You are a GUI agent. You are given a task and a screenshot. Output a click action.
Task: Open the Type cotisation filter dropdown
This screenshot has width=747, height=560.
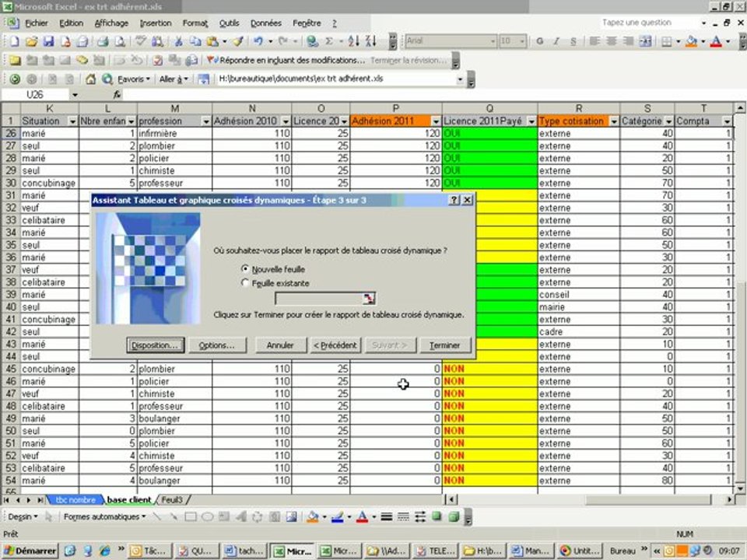(x=614, y=121)
